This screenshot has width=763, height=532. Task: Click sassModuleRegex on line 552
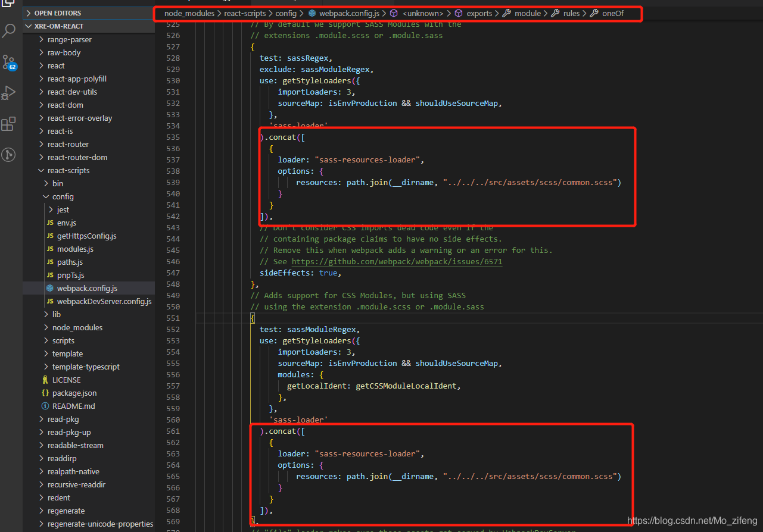pyautogui.click(x=322, y=329)
